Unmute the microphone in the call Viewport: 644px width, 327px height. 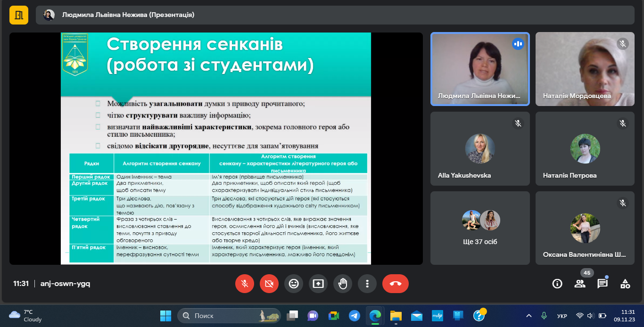pos(245,284)
